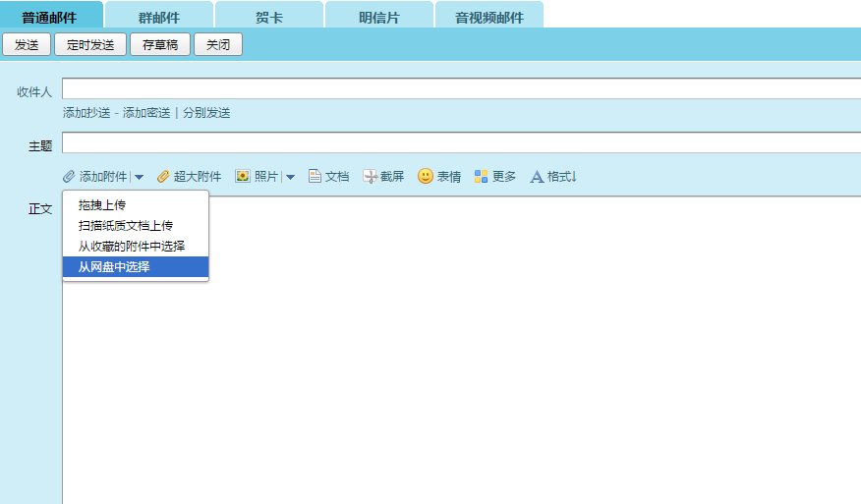The width and height of the screenshot is (861, 504).
Task: Click the 超大附件 text label
Action: [x=198, y=176]
